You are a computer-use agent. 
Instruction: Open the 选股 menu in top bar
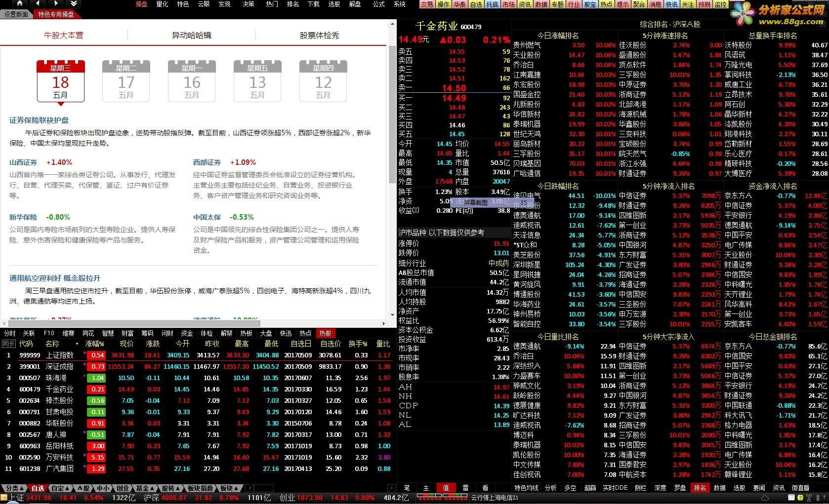coord(334,4)
